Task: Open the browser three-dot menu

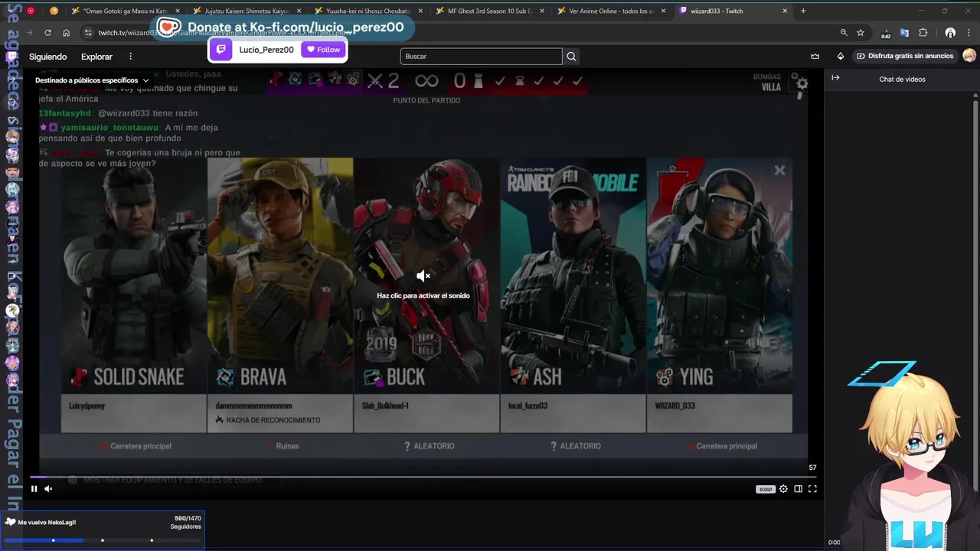Action: tap(969, 33)
